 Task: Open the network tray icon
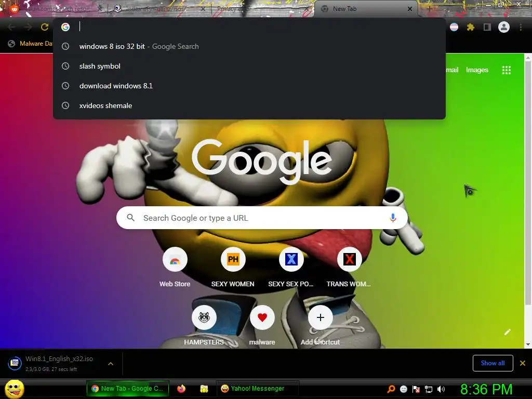pyautogui.click(x=429, y=389)
